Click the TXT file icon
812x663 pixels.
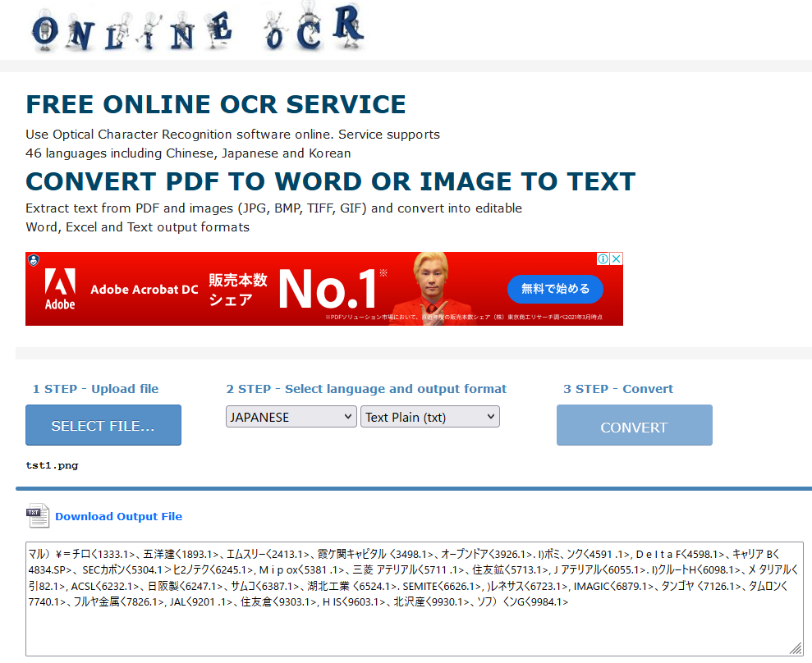click(x=38, y=515)
